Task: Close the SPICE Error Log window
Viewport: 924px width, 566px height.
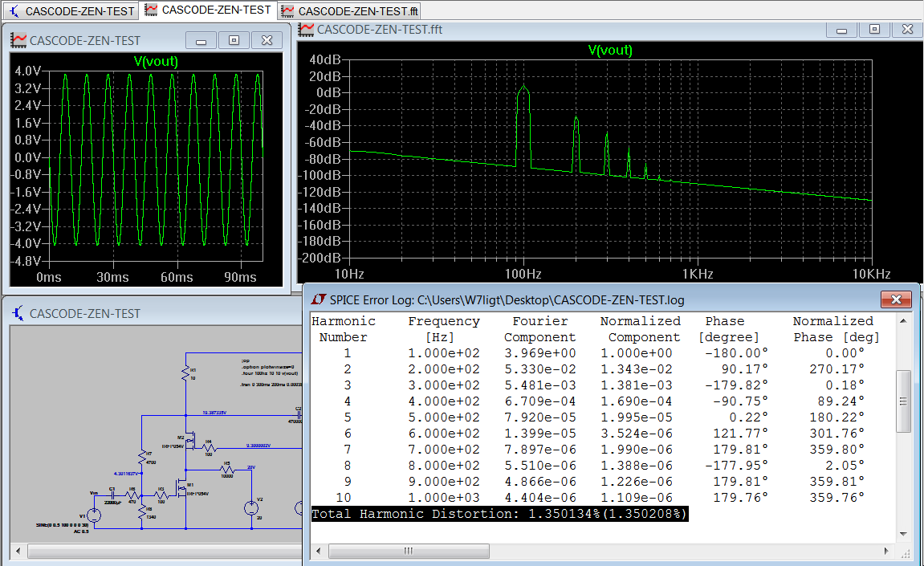Action: (x=896, y=299)
